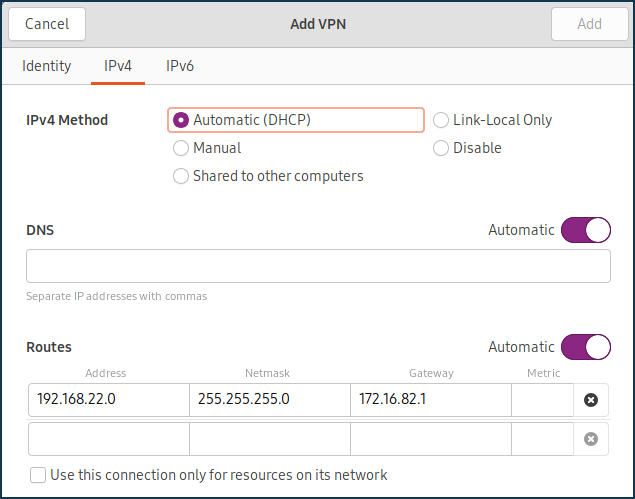Image resolution: width=635 pixels, height=499 pixels.
Task: Delete the 192.168.22.0 route entry
Action: (590, 400)
